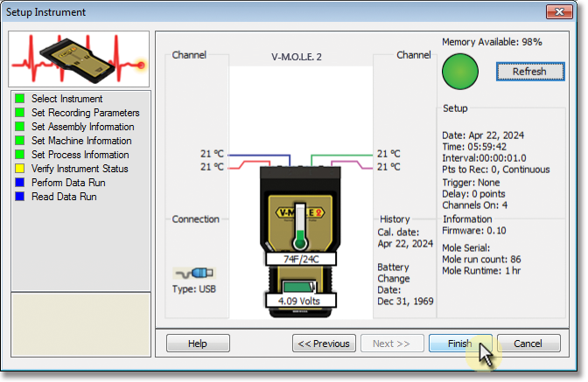Select the Set Recording Parameters step

pos(86,113)
